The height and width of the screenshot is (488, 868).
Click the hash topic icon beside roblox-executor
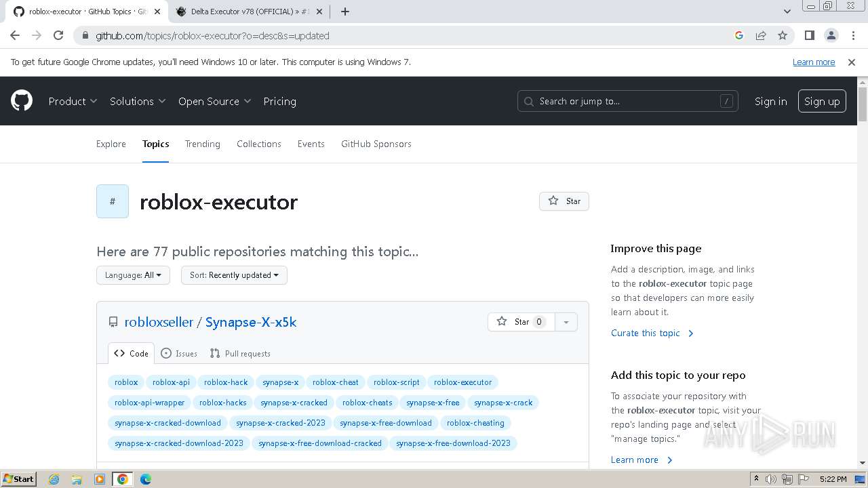click(x=113, y=201)
